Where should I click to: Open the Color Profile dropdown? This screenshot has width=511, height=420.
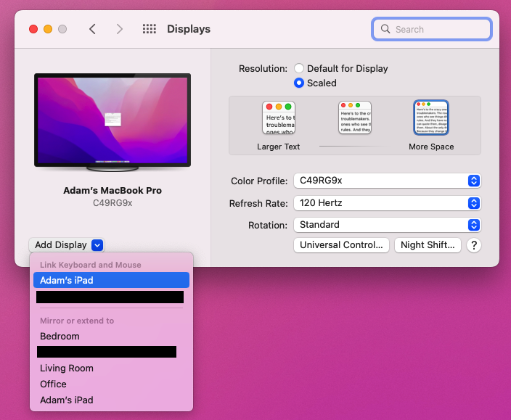[x=387, y=181]
